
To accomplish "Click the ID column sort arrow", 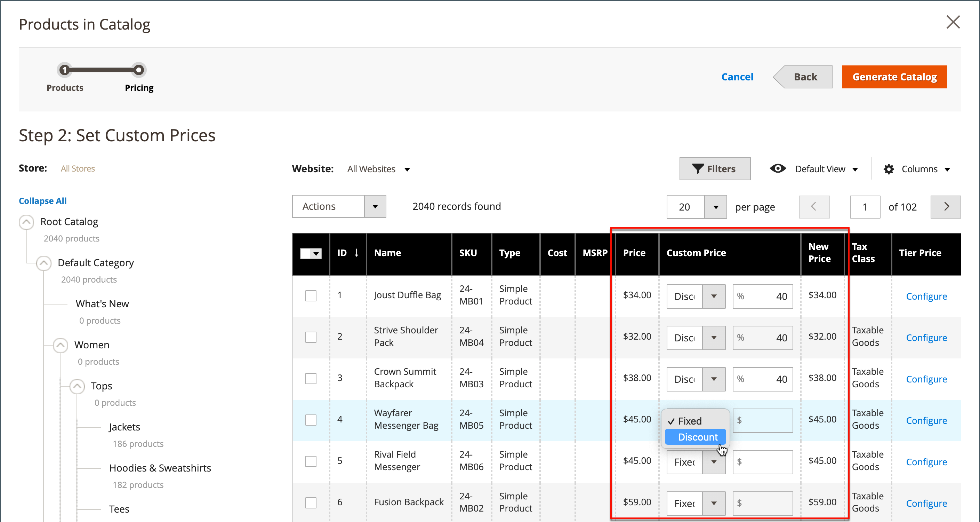I will click(x=356, y=253).
